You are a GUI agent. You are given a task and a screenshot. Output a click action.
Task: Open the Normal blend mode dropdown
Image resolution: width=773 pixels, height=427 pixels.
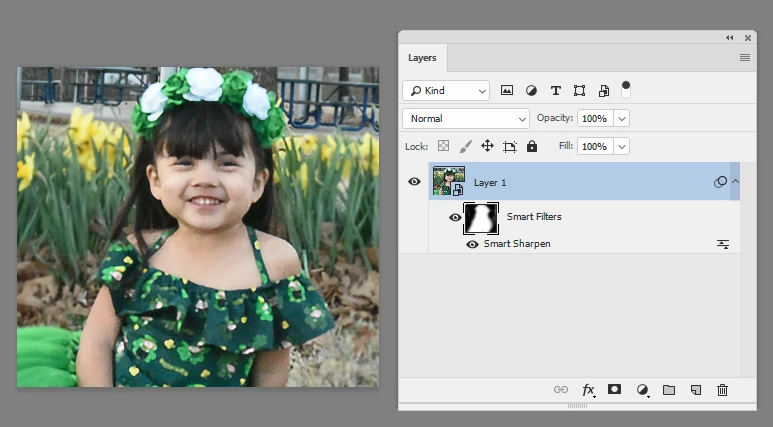[x=466, y=118]
